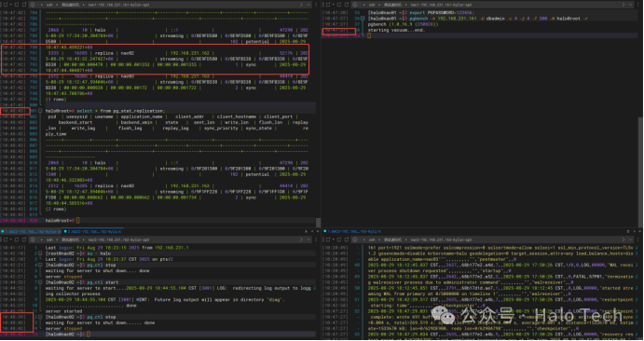Collapse fold marker at line 801 select statement
Screen dimensions: 644x341
click(x=40, y=111)
